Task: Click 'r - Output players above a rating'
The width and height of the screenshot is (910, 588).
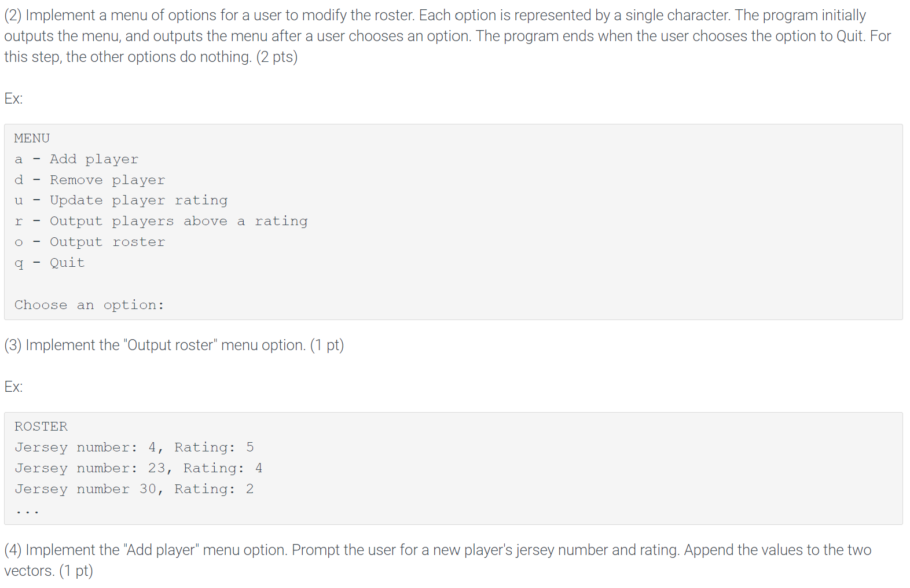Action: (x=161, y=221)
